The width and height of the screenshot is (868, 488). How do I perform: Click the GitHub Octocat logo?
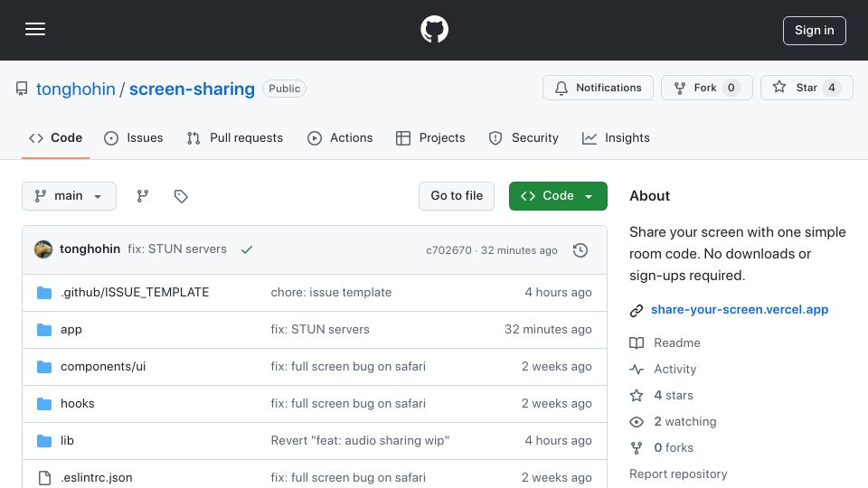point(434,29)
